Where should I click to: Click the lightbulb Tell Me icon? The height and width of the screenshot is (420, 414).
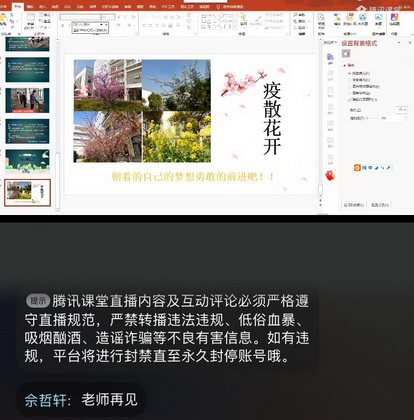point(218,7)
